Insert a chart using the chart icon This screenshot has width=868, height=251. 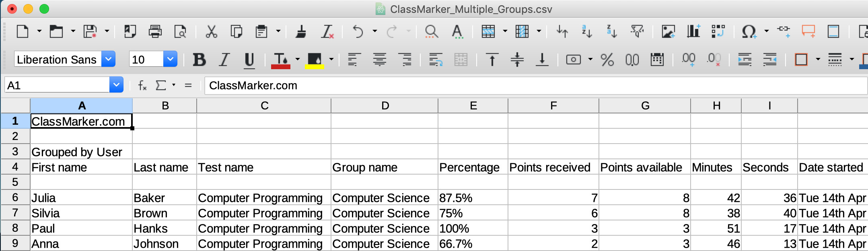tap(693, 31)
